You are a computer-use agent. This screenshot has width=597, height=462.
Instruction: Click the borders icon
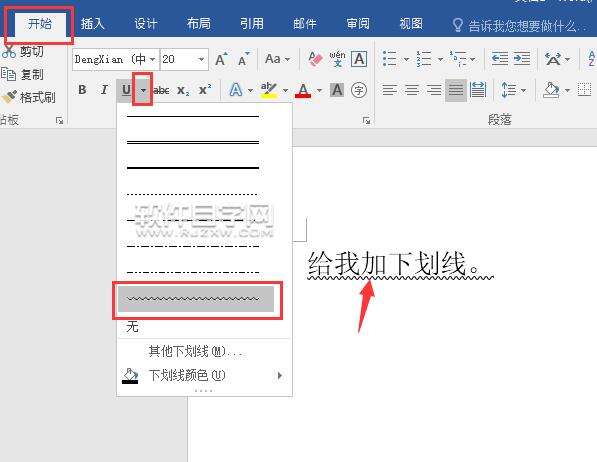[585, 90]
